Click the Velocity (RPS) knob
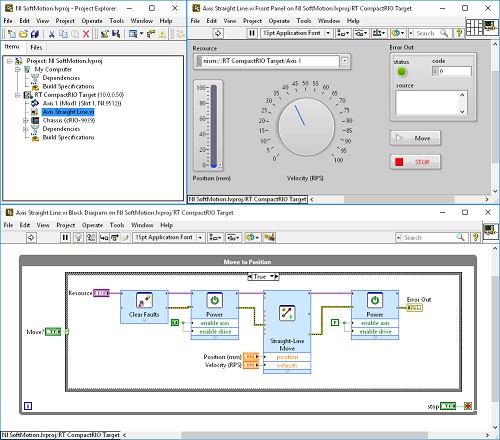The height and width of the screenshot is (440, 500). (x=306, y=127)
